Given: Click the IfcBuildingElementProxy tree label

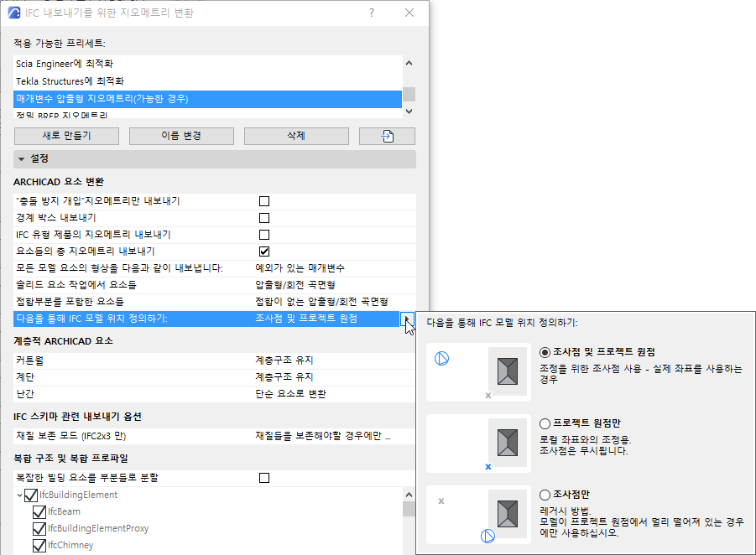Looking at the screenshot, I should 98,529.
